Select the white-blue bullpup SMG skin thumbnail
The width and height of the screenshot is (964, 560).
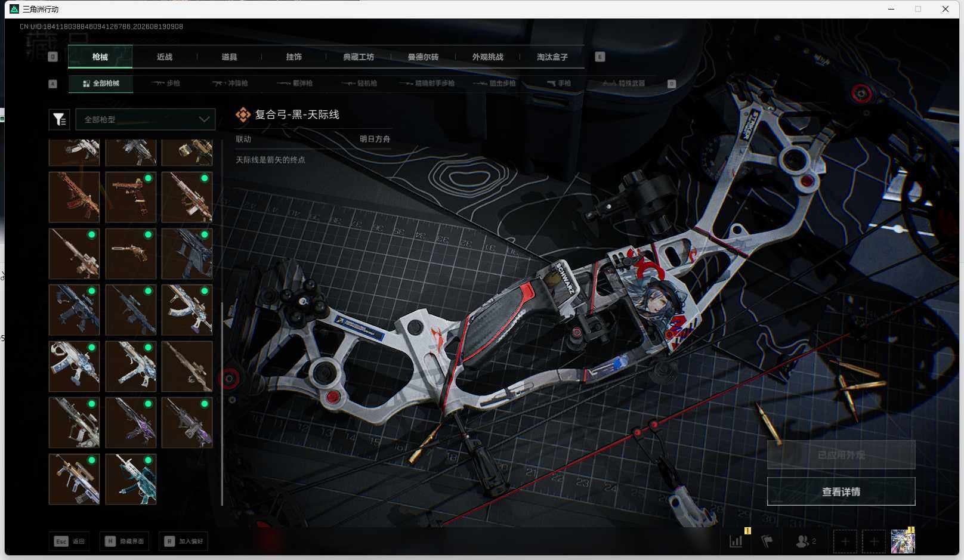74,366
